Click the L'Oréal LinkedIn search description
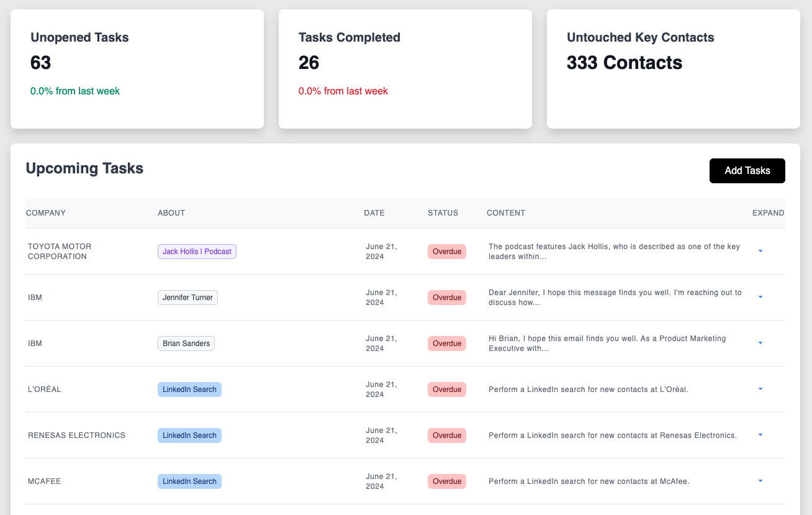This screenshot has width=812, height=515. pyautogui.click(x=589, y=390)
